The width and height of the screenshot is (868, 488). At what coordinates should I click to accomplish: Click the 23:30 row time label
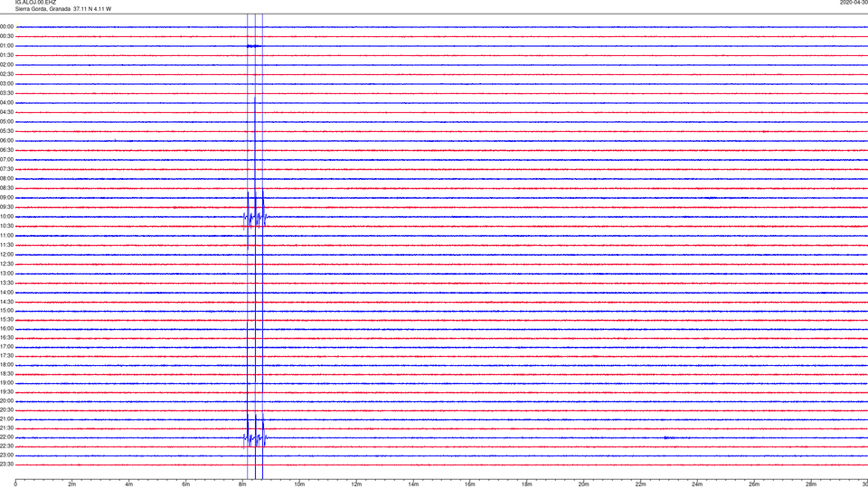6,465
